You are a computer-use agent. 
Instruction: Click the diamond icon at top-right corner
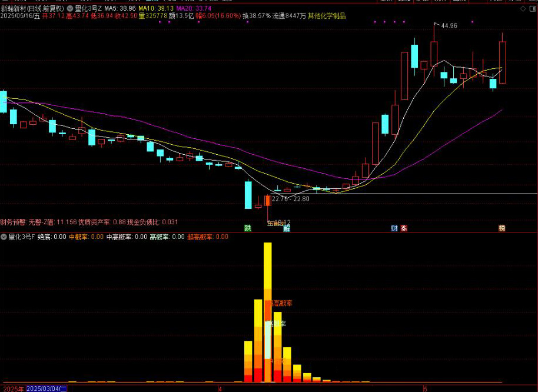pyautogui.click(x=523, y=9)
